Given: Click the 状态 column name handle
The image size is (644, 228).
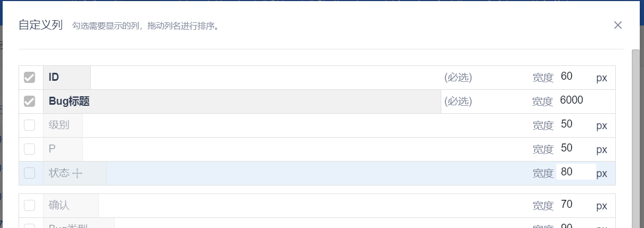Looking at the screenshot, I should [74, 173].
